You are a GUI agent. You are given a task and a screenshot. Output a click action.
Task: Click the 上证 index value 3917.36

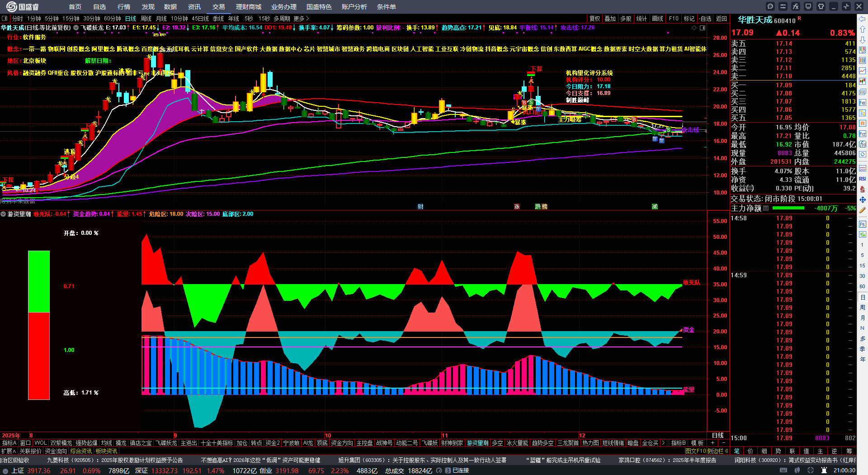click(39, 470)
